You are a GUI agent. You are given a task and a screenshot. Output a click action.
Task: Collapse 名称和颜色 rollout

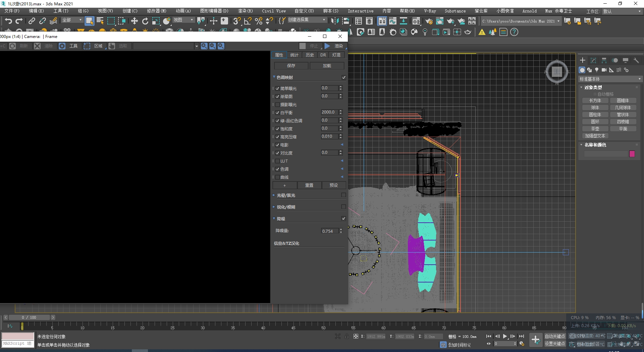point(581,145)
